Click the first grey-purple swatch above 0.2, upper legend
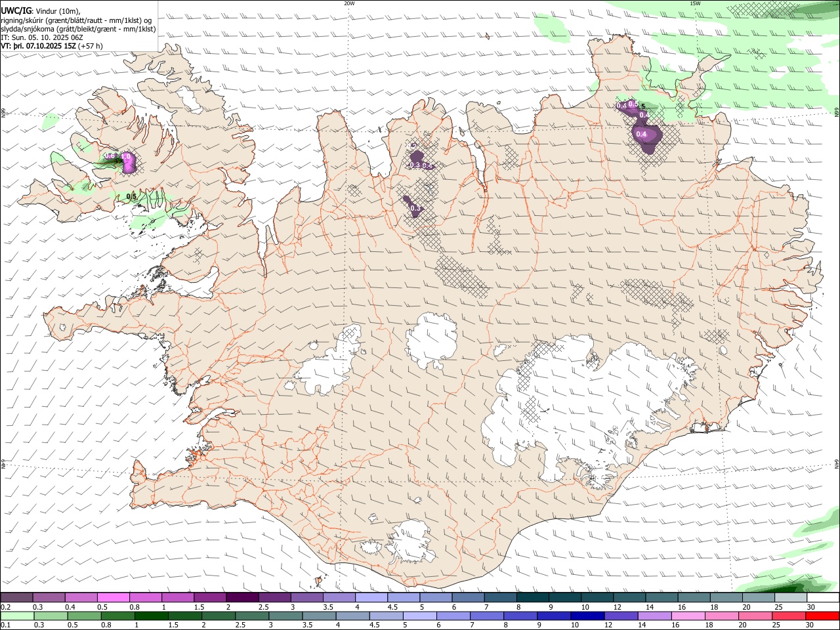 point(16,598)
